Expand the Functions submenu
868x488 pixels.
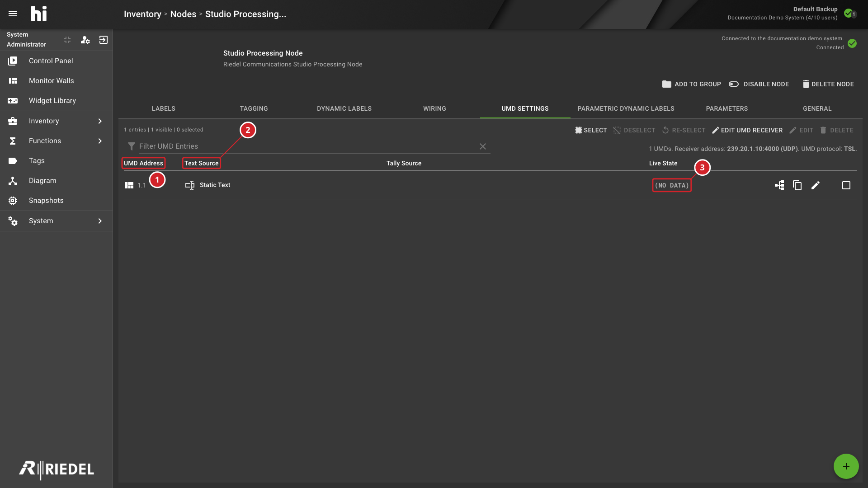tap(100, 141)
